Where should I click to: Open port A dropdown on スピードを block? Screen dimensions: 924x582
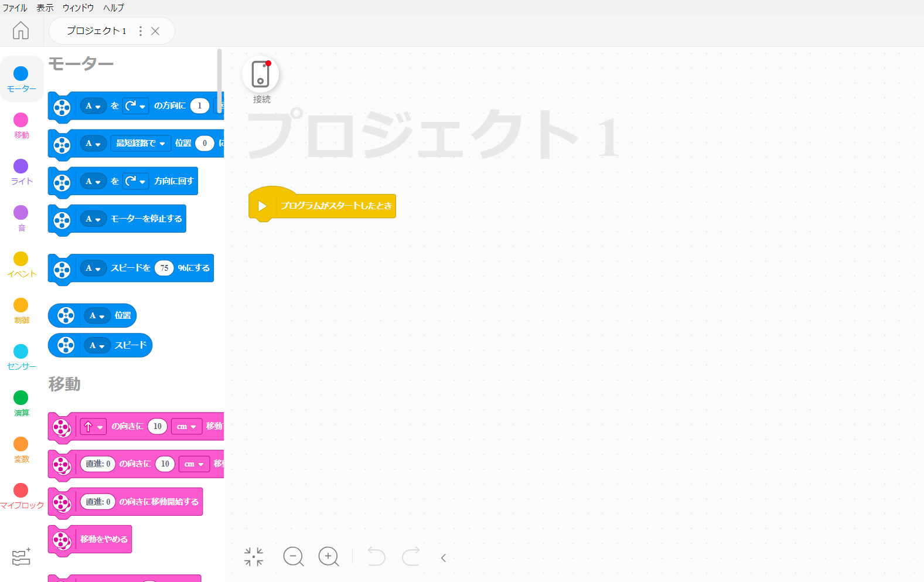(x=93, y=268)
